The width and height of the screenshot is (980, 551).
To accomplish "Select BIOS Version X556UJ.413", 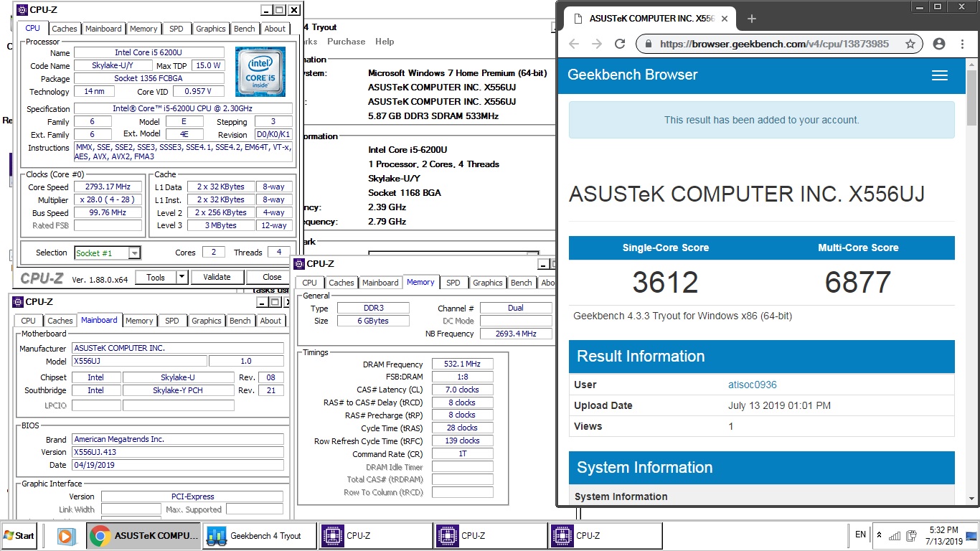I will (178, 452).
